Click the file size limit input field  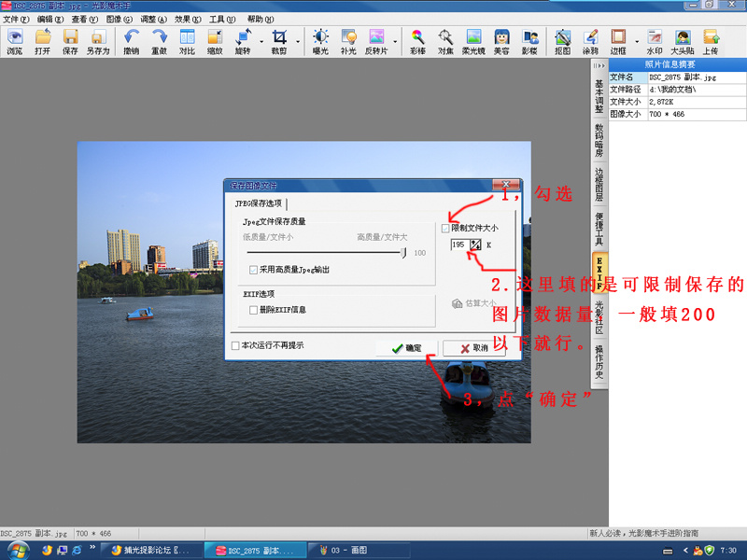tap(458, 245)
